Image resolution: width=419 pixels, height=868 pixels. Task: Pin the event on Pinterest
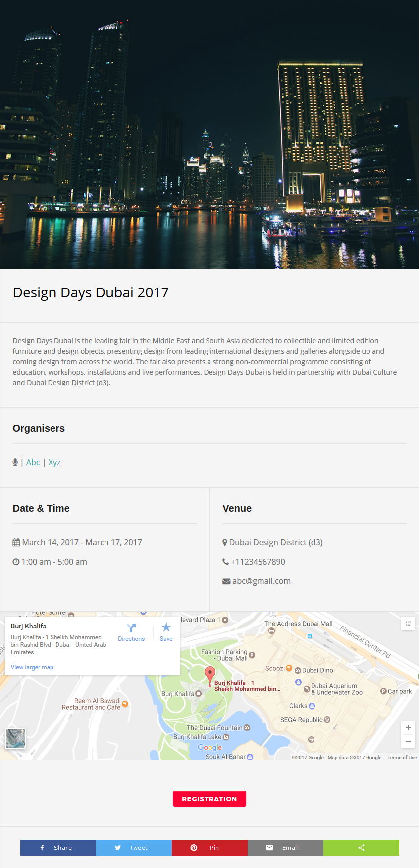point(209,848)
